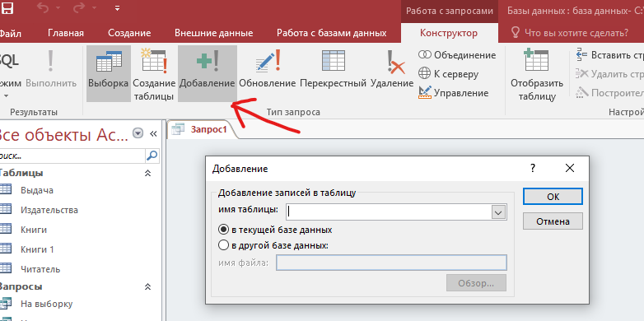Image resolution: width=644 pixels, height=321 pixels.
Task: Select в другой базе данных radio button
Action: (223, 245)
